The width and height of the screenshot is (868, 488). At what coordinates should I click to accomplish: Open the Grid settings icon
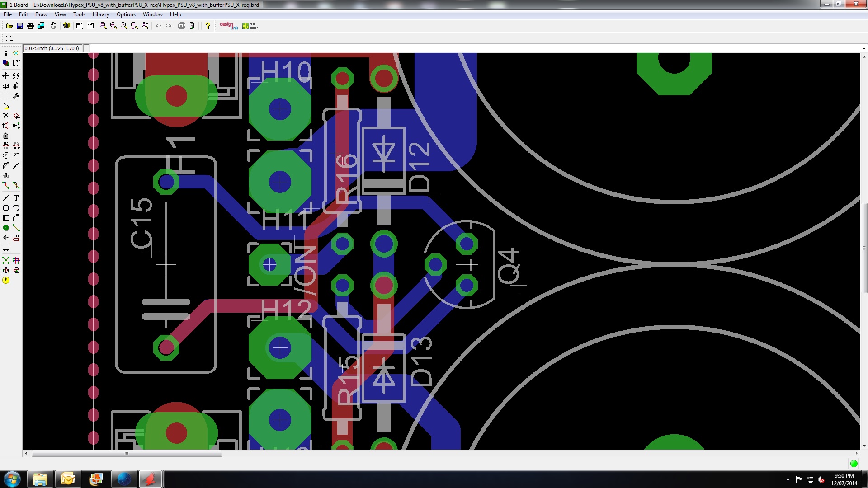click(9, 38)
